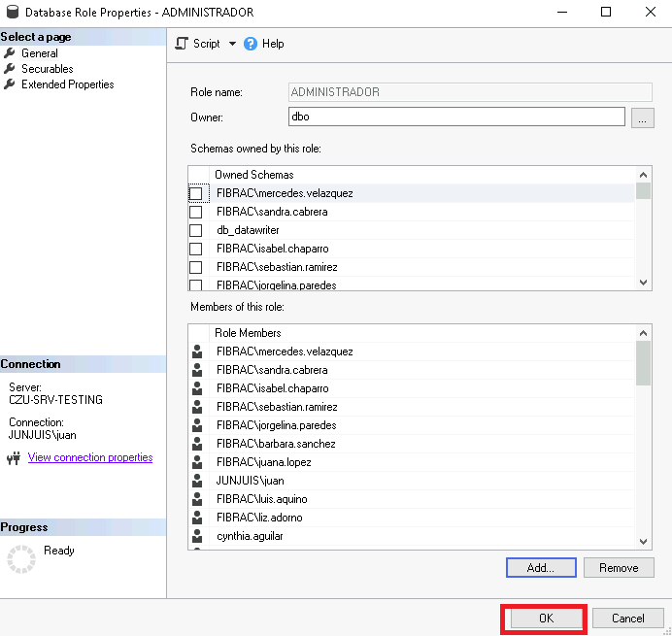672x636 pixels.
Task: Click user icon beside JUNJUIS\juan member
Action: pos(197,481)
